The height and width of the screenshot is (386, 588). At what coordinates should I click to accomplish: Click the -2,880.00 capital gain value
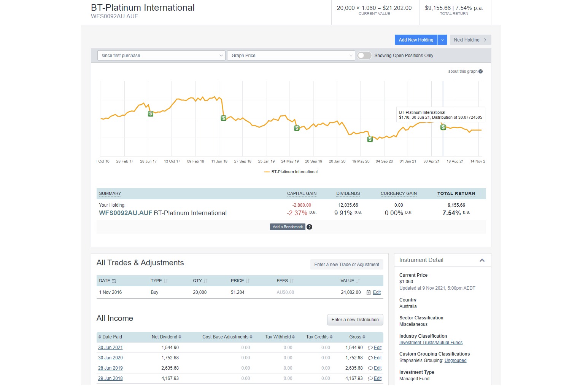click(302, 205)
